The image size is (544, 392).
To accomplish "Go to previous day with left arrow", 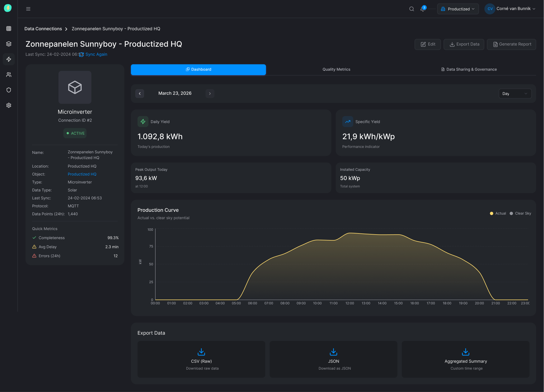I will [x=140, y=94].
